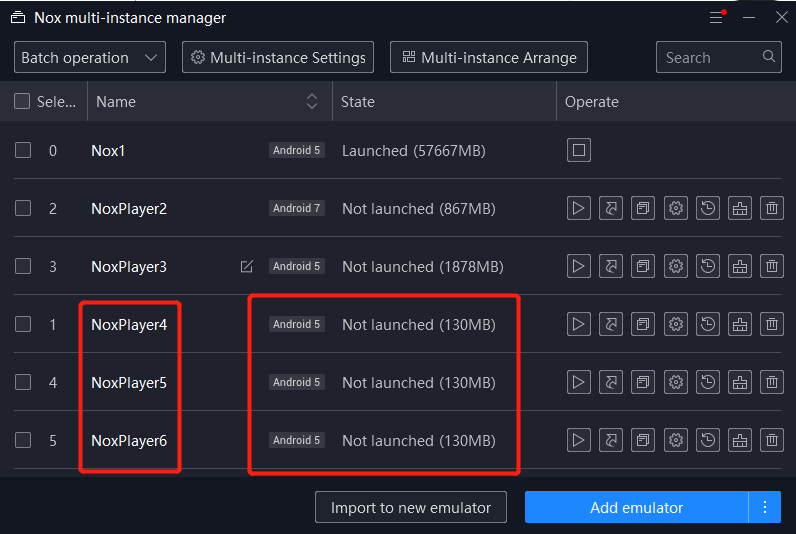The height and width of the screenshot is (534, 796).
Task: Copy the NoxPlayer5 instance
Action: (x=643, y=382)
